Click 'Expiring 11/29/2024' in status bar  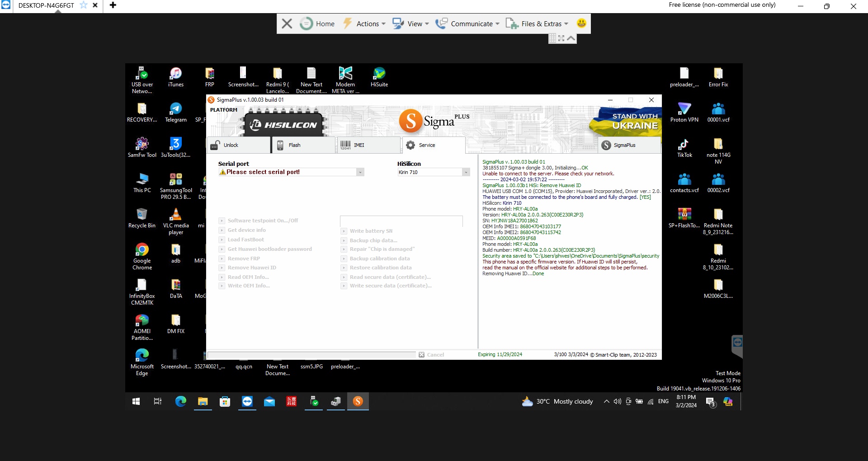[x=500, y=355]
